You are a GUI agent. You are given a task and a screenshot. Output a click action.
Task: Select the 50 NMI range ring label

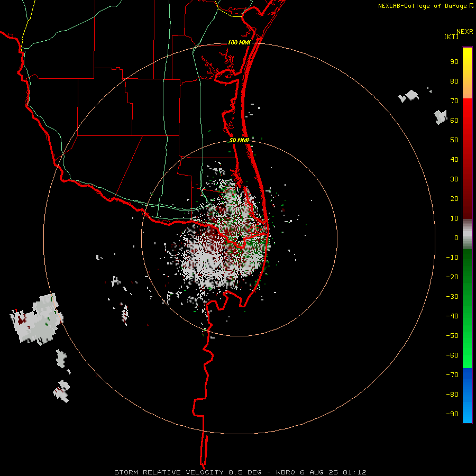(239, 140)
